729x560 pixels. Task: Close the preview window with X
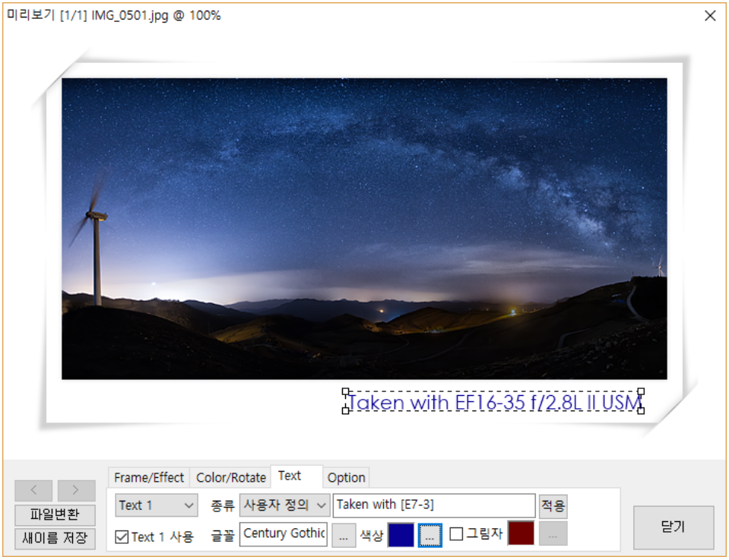(x=710, y=16)
